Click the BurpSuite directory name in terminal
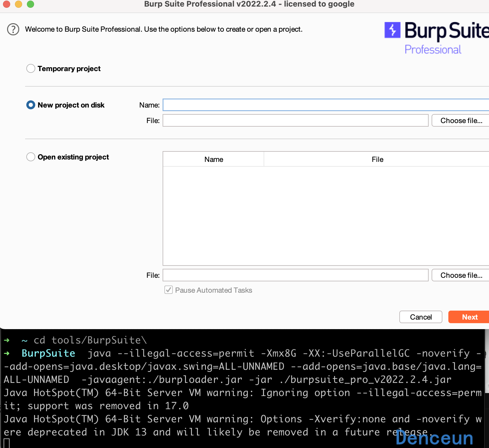 [x=48, y=353]
